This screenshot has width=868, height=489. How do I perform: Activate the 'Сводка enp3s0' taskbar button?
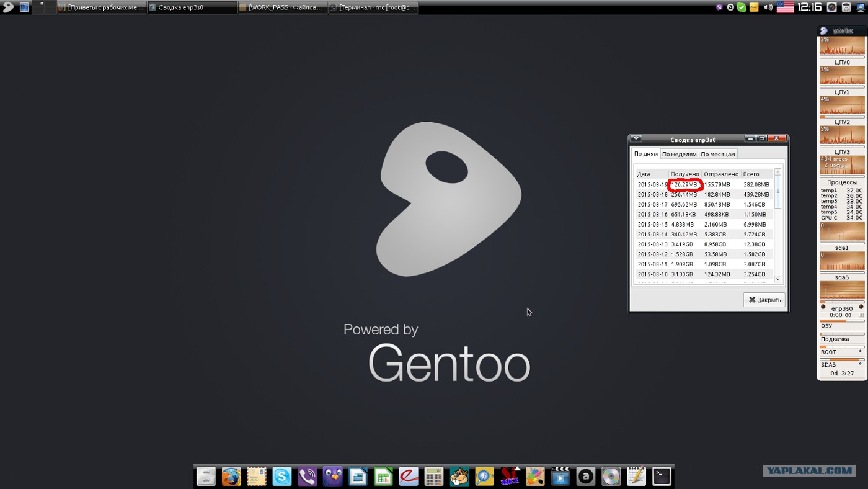(192, 7)
